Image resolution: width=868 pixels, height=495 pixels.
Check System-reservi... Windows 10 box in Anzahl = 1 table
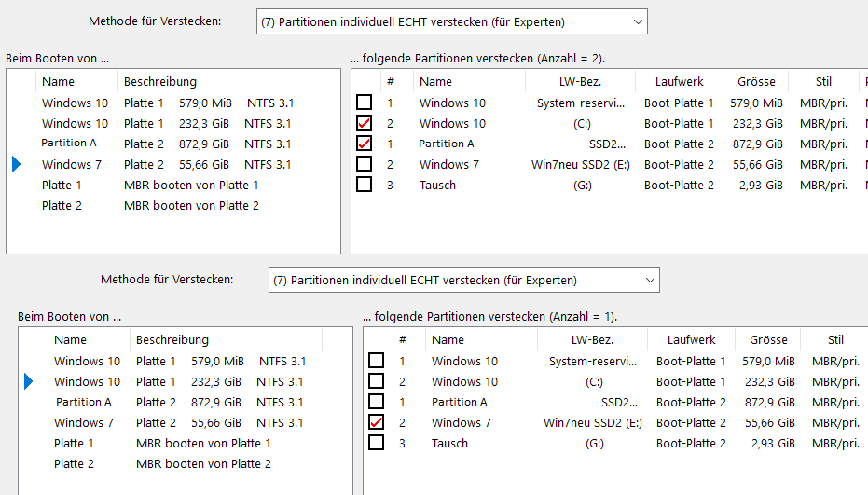(x=377, y=361)
